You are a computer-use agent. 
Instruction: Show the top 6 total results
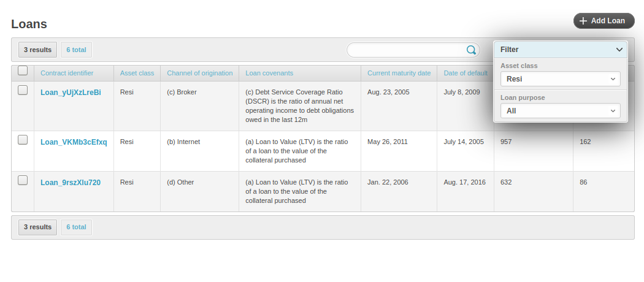point(76,50)
